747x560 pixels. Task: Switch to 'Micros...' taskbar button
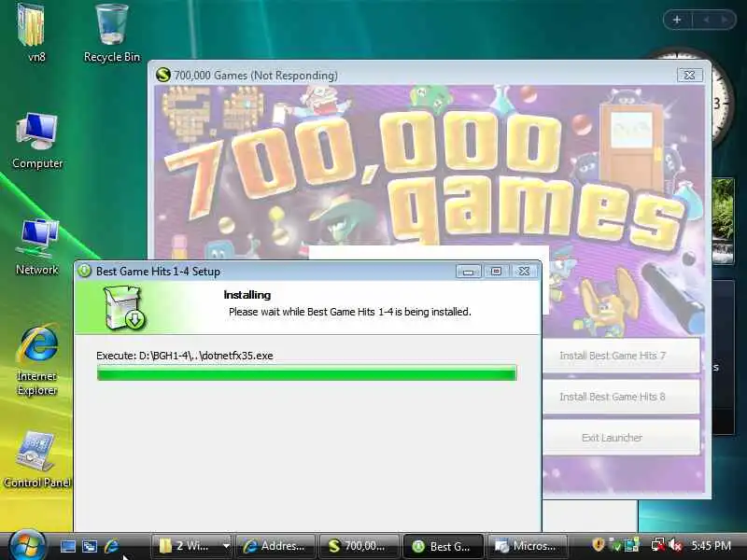527,546
